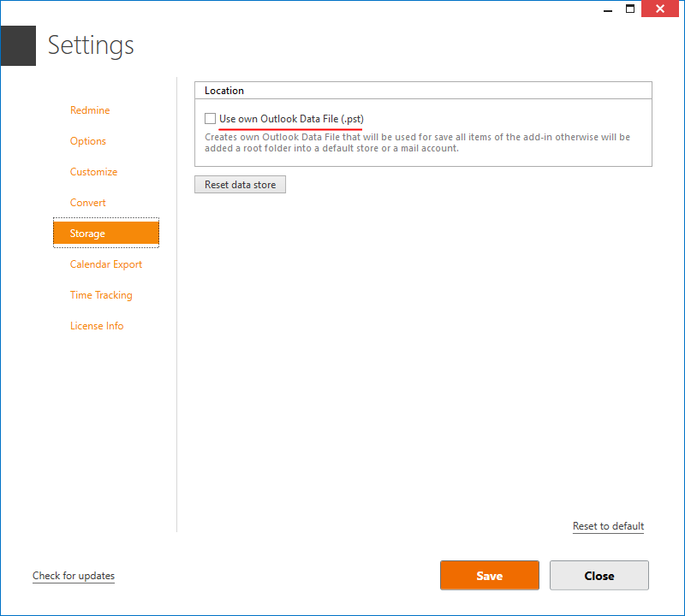The image size is (685, 616).
Task: Go to the Customize section
Action: 93,172
